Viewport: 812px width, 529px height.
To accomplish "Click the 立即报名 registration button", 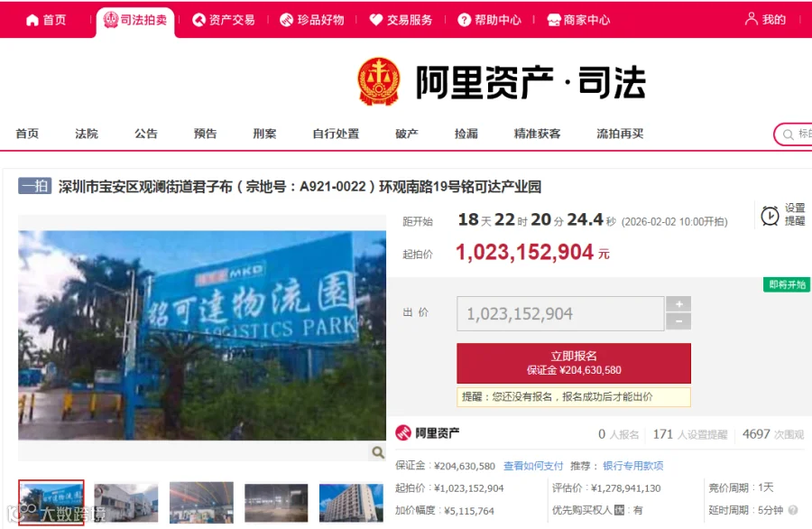I will point(574,363).
